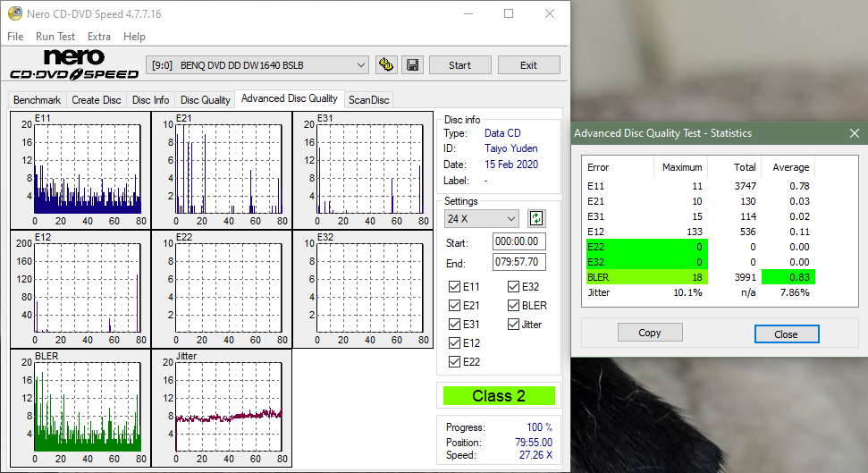Viewport: 868px width, 473px height.
Task: Click the Taiyo Yuden disc ID text
Action: (511, 148)
